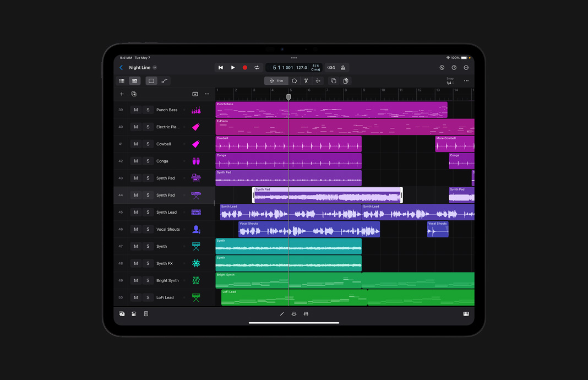
Task: Mute the Punch Bass track
Action: [136, 110]
